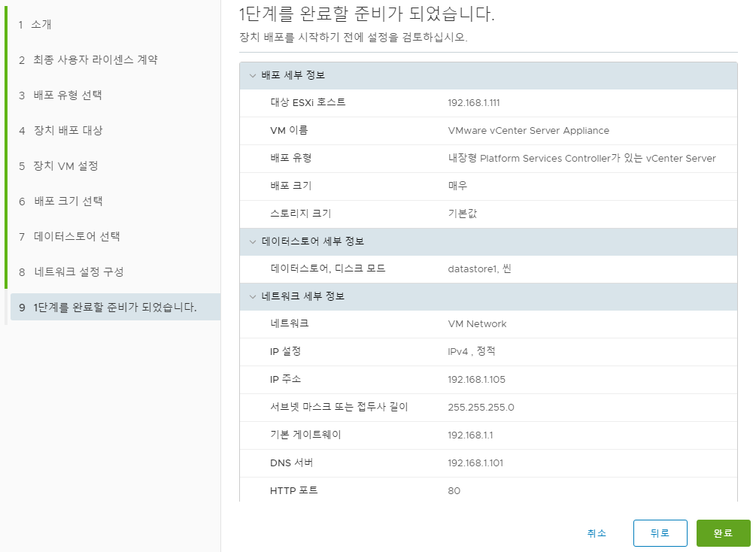This screenshot has height=552, width=756.
Task: Click the subnet mask value 255.255.255.0
Action: click(481, 408)
